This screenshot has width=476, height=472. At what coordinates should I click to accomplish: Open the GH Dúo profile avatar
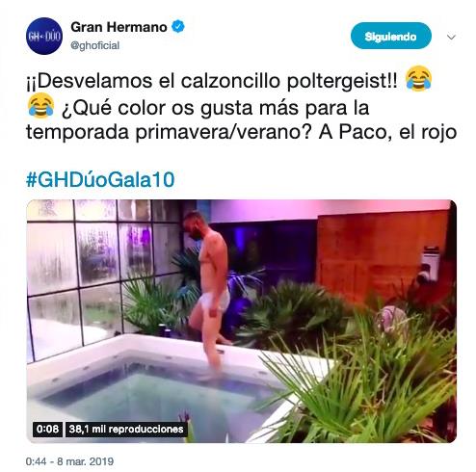coord(44,36)
